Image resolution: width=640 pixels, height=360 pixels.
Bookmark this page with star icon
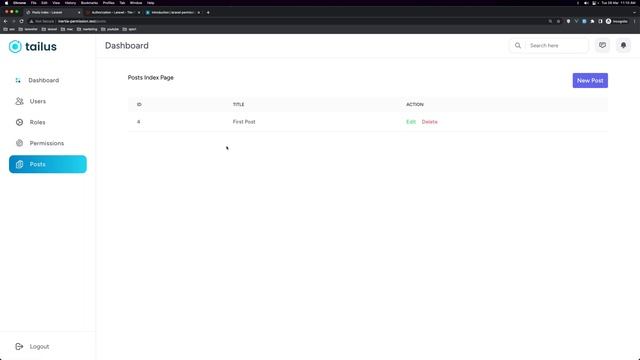558,21
